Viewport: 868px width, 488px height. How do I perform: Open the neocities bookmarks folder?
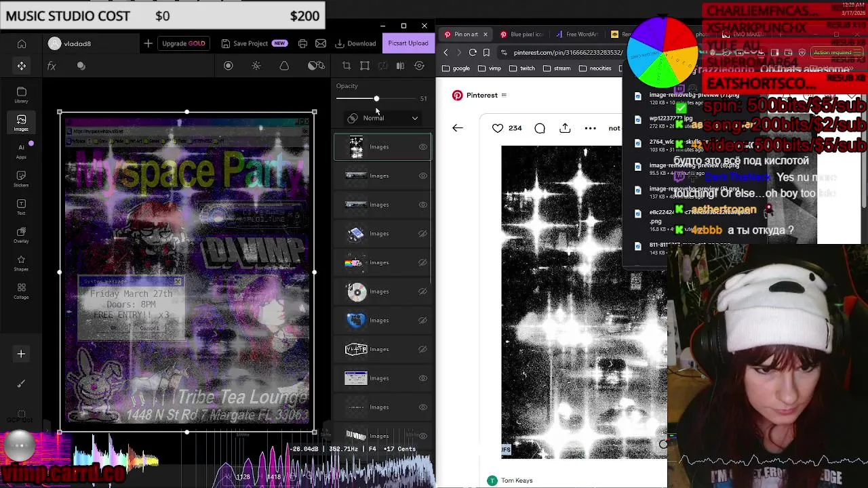click(x=595, y=68)
